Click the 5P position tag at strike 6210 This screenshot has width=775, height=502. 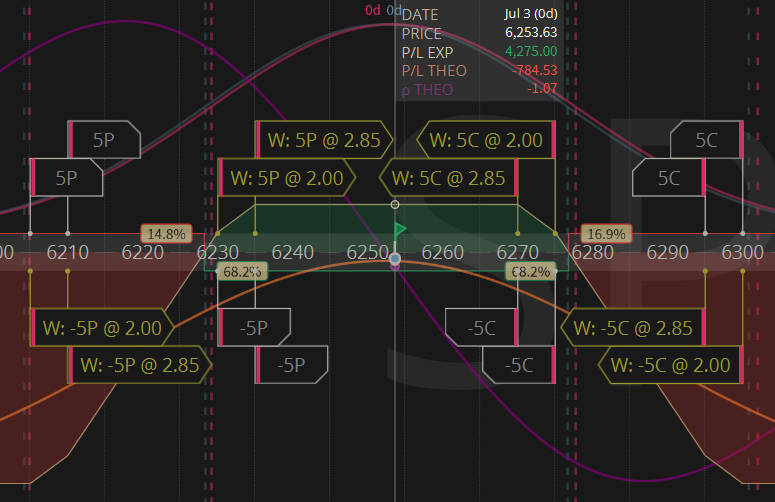(104, 140)
